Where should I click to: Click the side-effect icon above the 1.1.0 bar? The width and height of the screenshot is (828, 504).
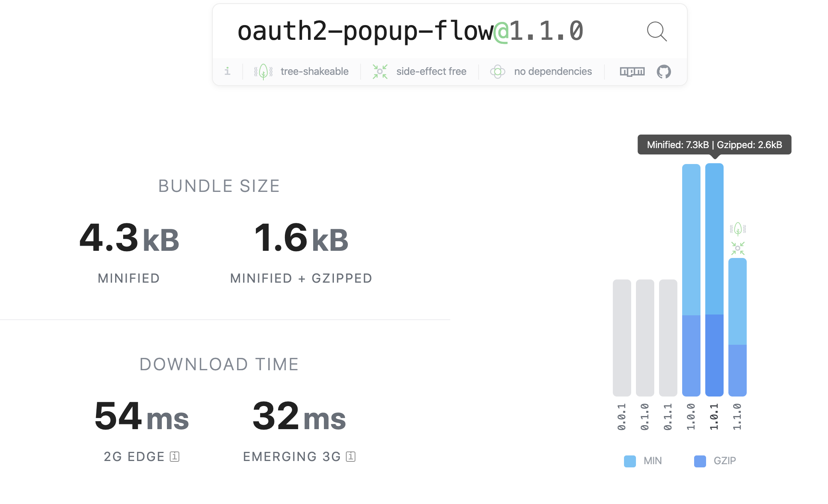[738, 248]
